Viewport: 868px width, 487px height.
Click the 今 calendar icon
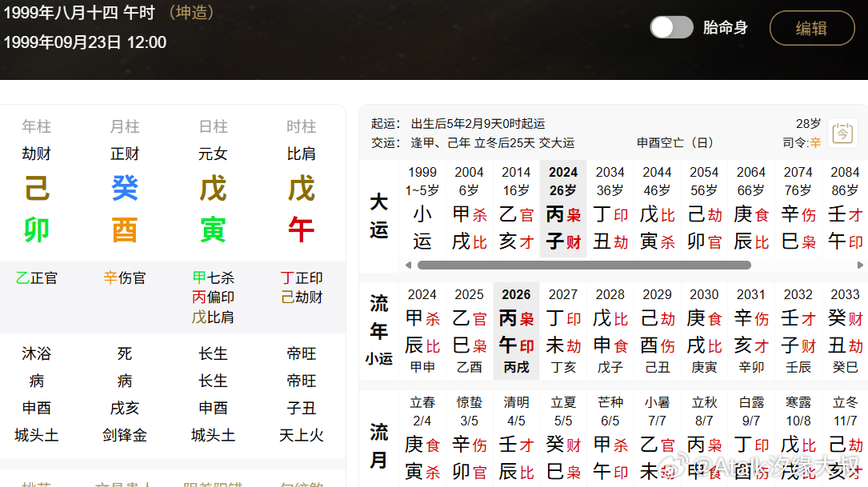(x=842, y=134)
